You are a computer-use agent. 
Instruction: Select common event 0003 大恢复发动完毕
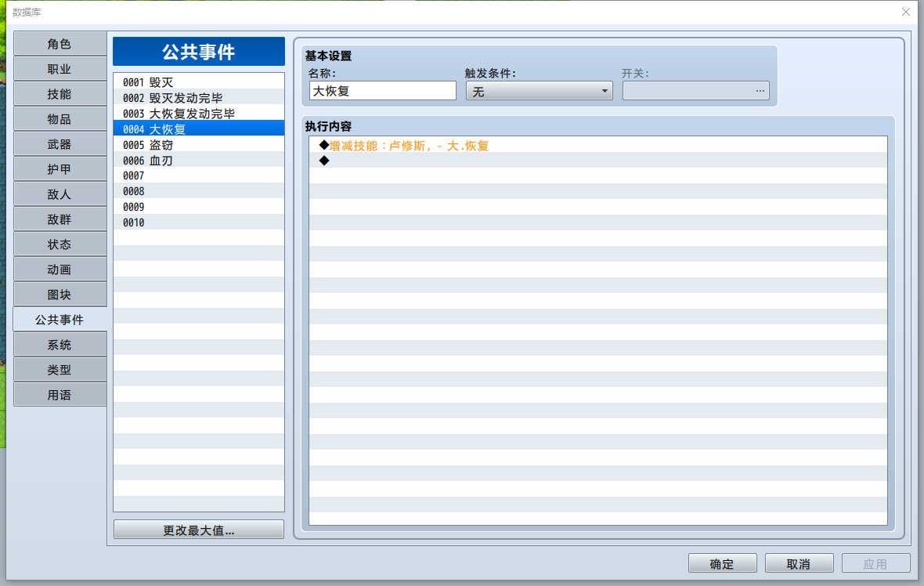coord(199,113)
